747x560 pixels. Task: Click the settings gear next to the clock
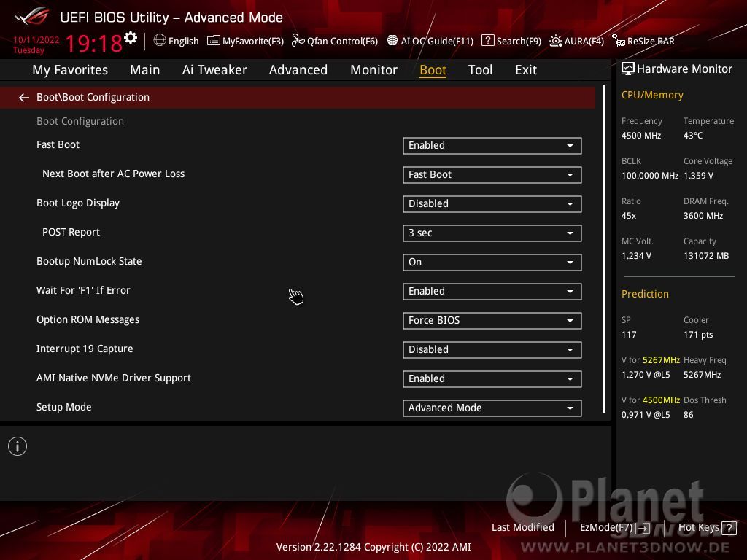click(131, 38)
